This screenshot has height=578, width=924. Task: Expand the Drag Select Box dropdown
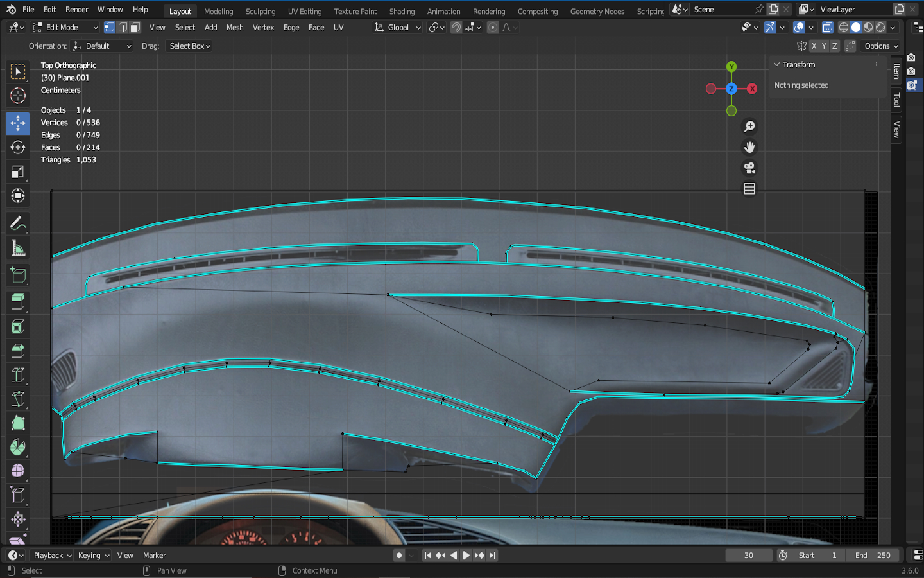pyautogui.click(x=190, y=46)
